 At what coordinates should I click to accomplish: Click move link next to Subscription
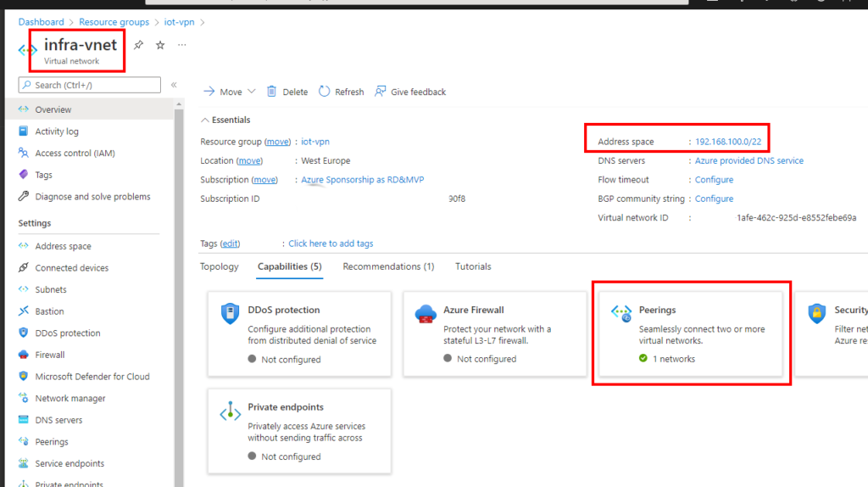(264, 180)
